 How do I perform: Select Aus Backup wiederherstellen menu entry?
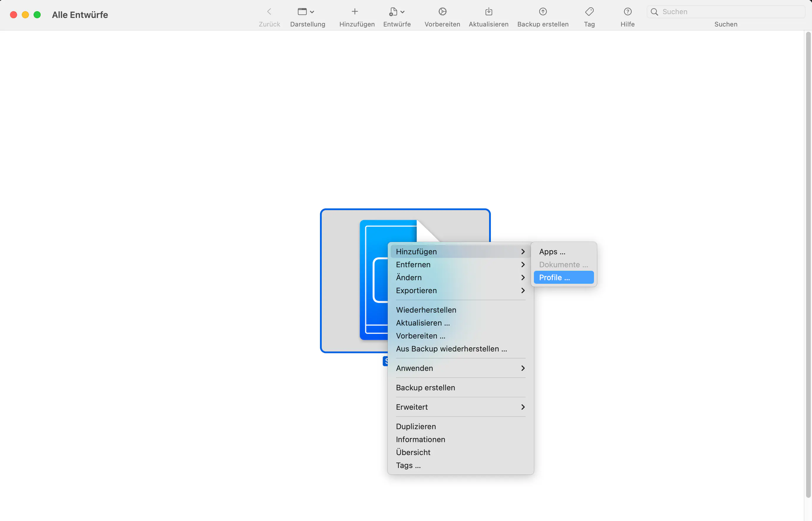(x=451, y=349)
